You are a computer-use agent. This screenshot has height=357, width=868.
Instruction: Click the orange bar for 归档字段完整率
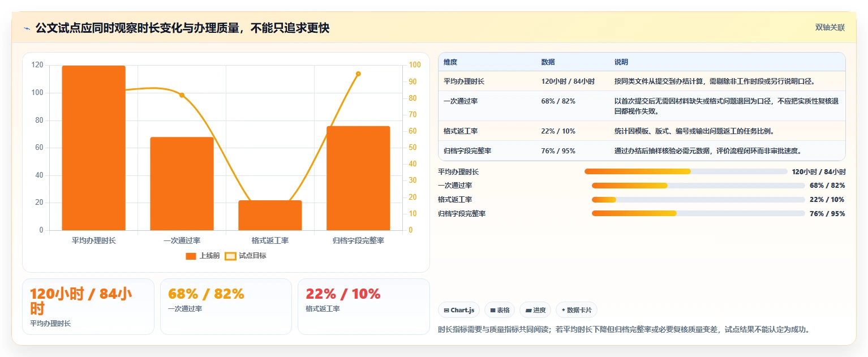(x=358, y=178)
